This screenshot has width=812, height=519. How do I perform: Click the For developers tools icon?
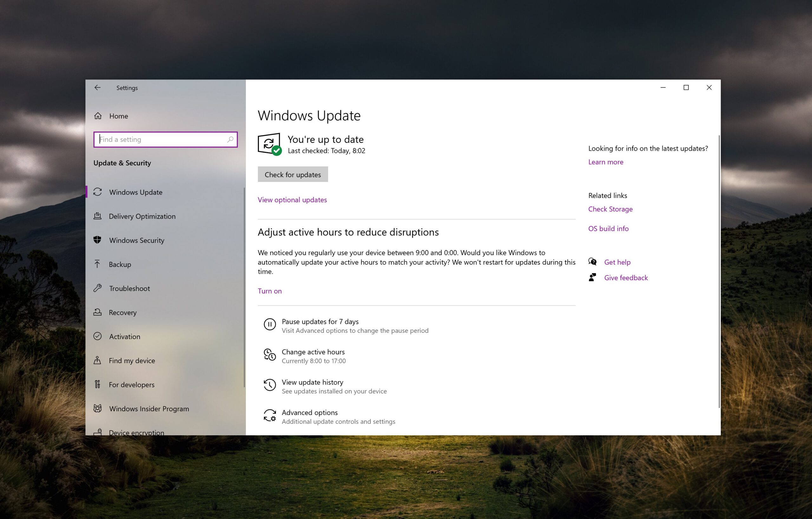97,384
